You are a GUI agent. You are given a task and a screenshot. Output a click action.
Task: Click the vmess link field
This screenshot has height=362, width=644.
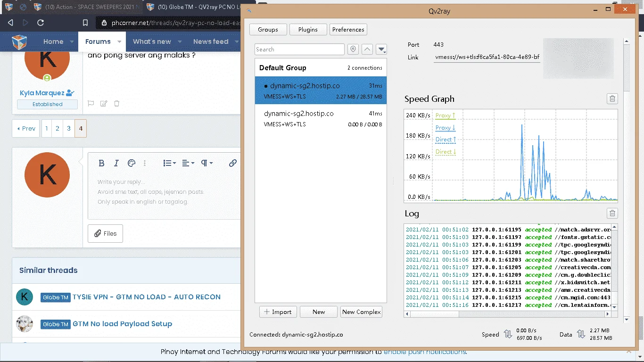487,57
